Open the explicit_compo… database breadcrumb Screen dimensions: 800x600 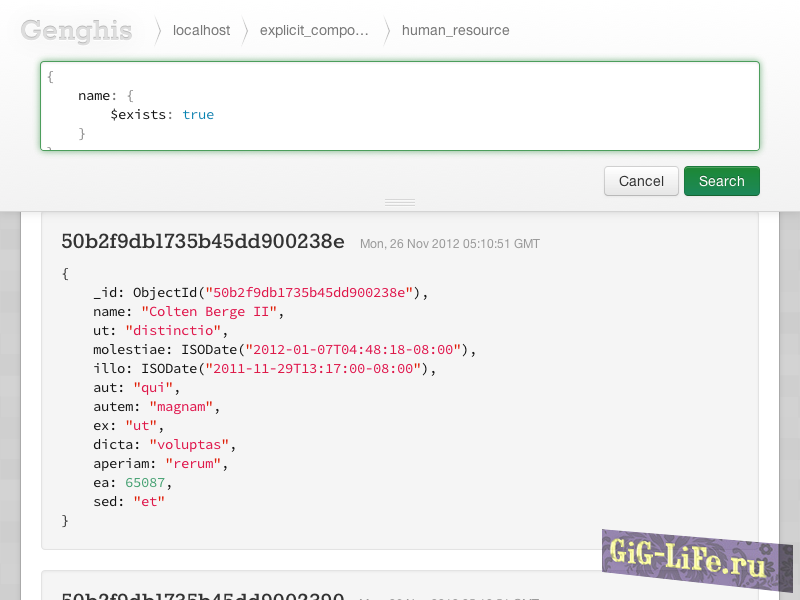[313, 30]
